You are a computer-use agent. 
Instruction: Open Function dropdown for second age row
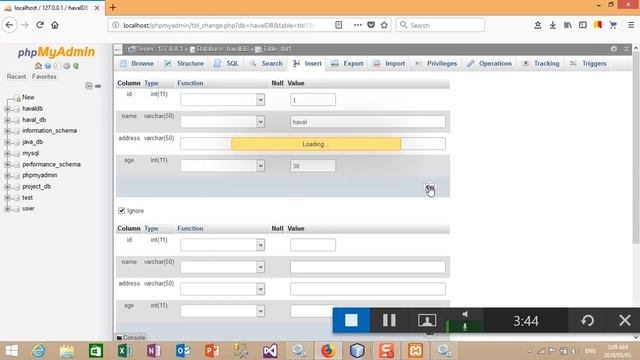(222, 311)
